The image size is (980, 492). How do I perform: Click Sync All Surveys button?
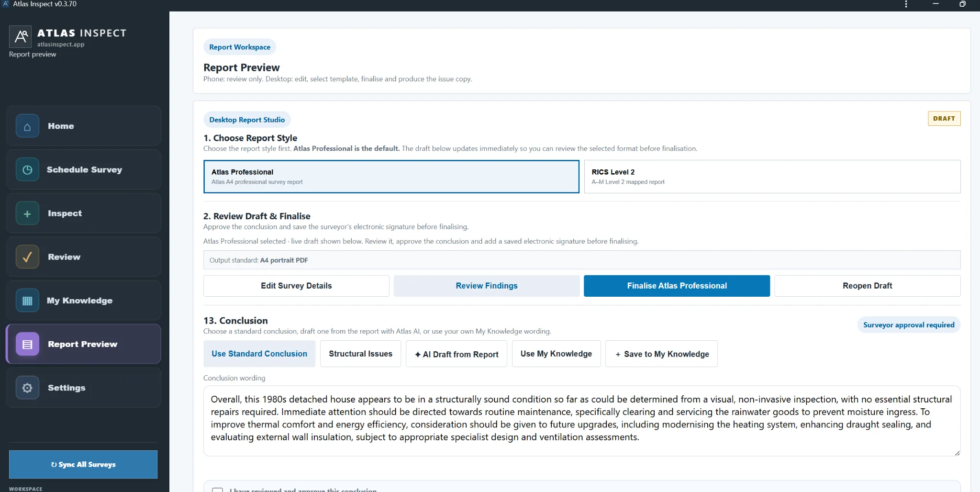[83, 464]
